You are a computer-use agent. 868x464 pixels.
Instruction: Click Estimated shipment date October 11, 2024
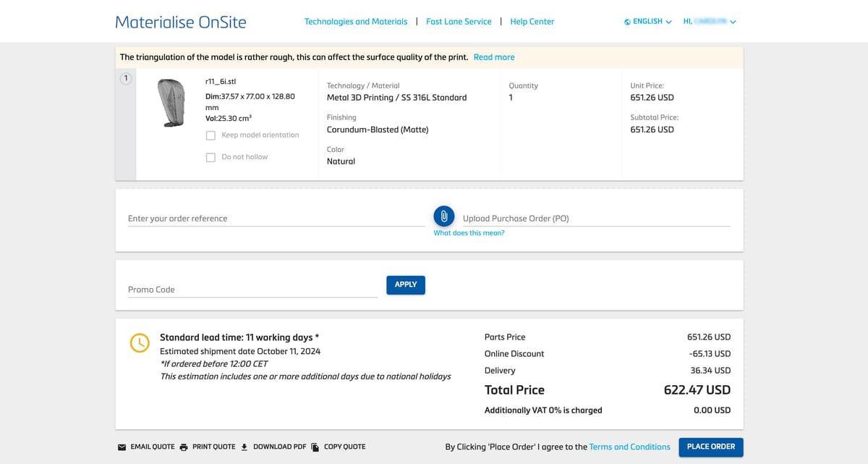pyautogui.click(x=240, y=351)
